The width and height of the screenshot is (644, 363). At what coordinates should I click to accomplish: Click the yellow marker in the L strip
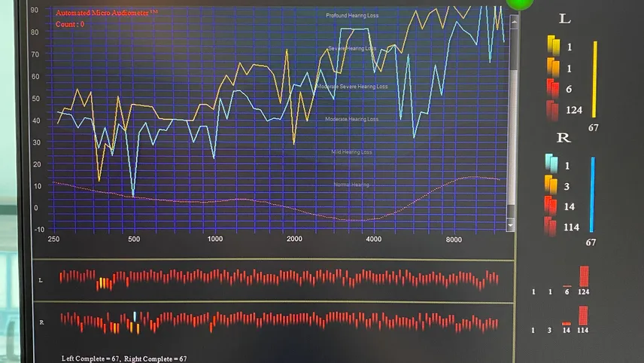(104, 283)
